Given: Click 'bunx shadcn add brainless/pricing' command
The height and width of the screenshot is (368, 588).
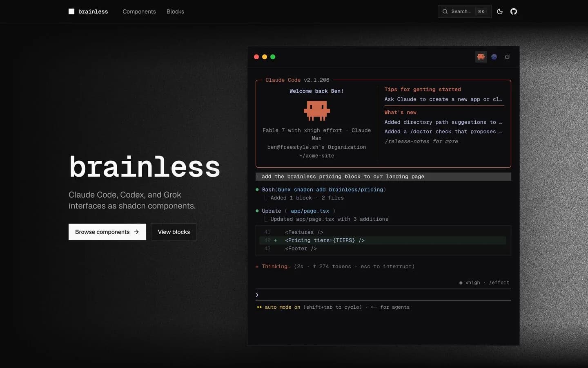Looking at the screenshot, I should (x=331, y=190).
